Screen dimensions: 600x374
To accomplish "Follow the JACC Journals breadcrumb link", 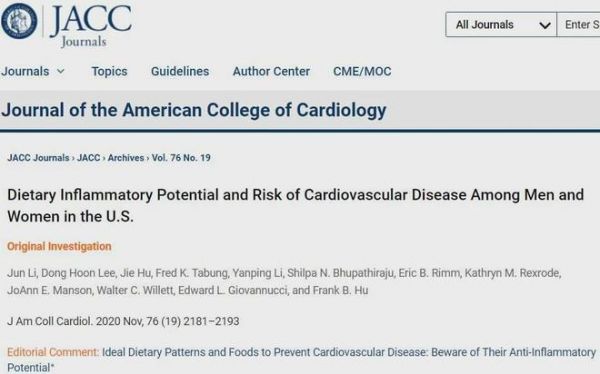I will click(x=38, y=158).
